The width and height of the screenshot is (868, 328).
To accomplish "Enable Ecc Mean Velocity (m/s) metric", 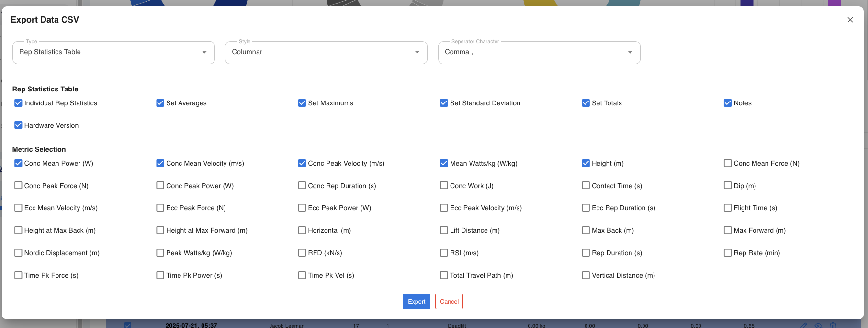I will (x=18, y=208).
